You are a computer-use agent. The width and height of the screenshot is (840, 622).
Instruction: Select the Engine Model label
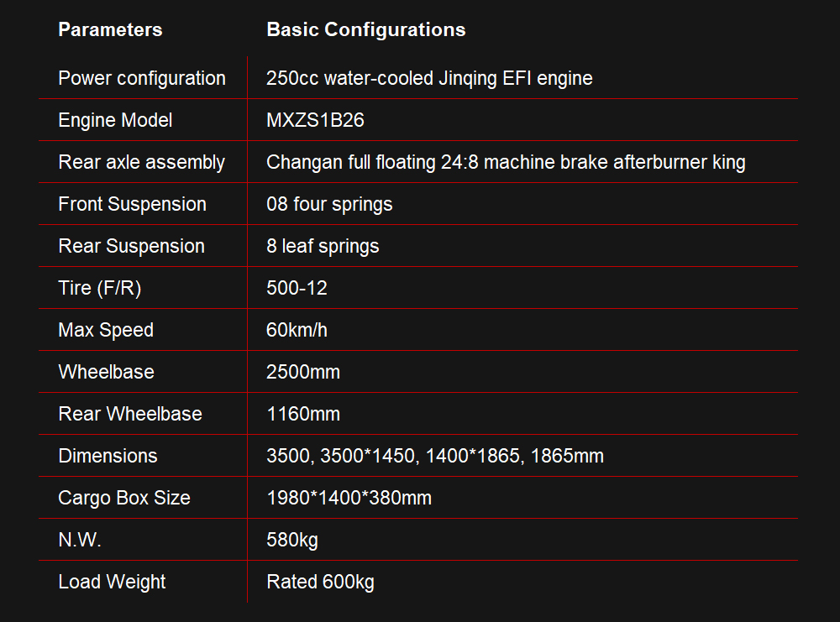115,120
